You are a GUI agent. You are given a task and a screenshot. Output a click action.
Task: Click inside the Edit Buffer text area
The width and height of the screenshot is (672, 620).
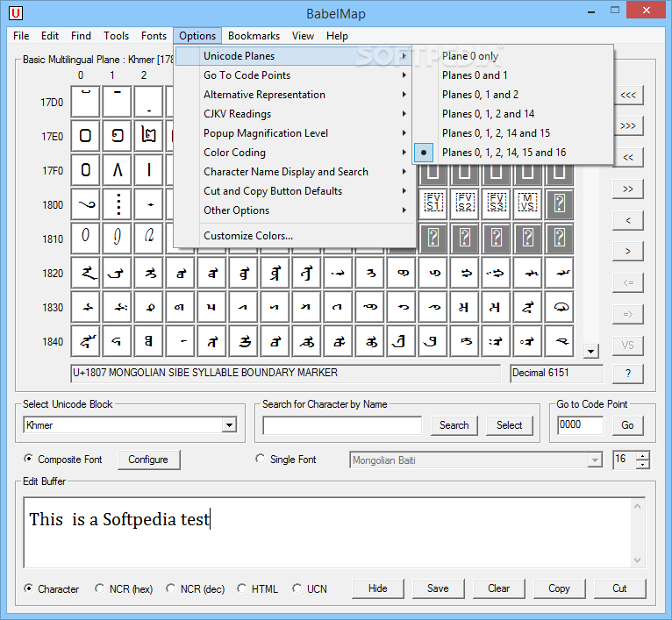pyautogui.click(x=328, y=532)
